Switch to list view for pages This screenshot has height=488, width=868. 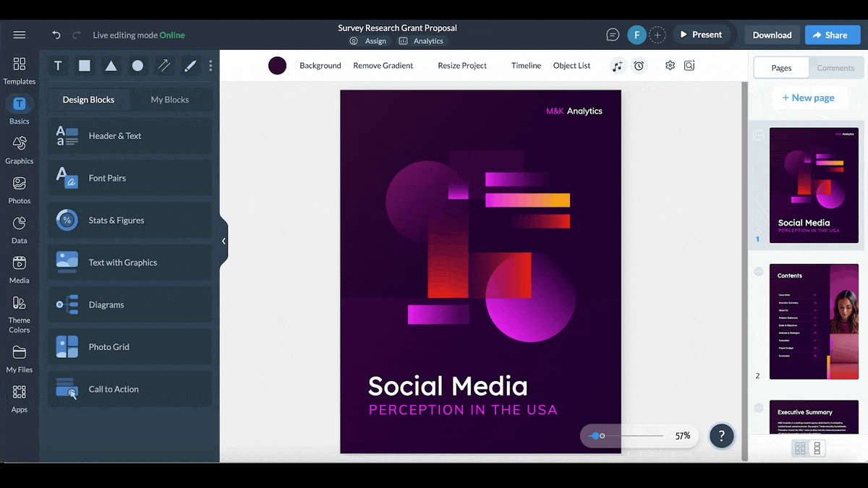817,448
